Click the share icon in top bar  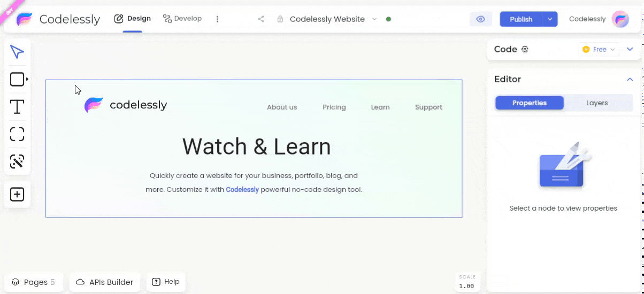[x=261, y=19]
